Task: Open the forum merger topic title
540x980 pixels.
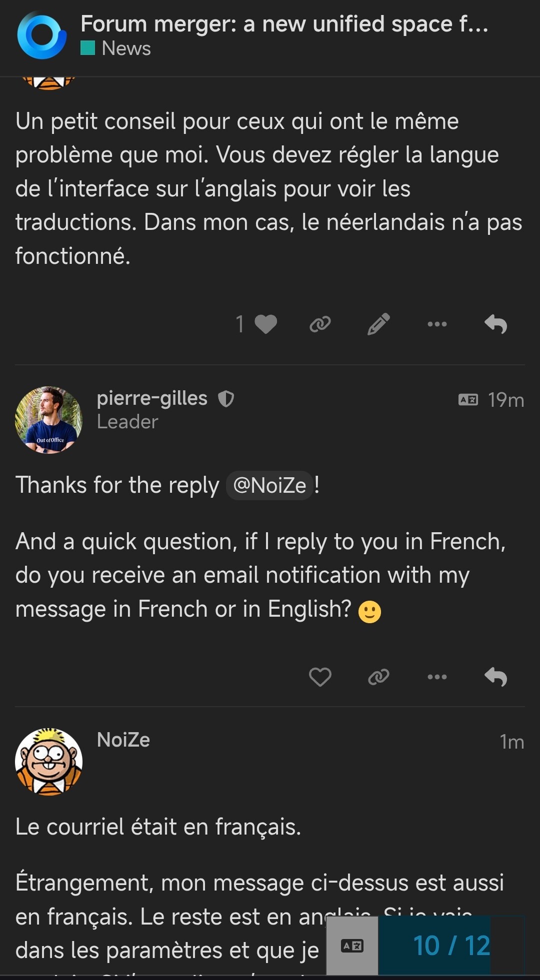Action: point(284,23)
